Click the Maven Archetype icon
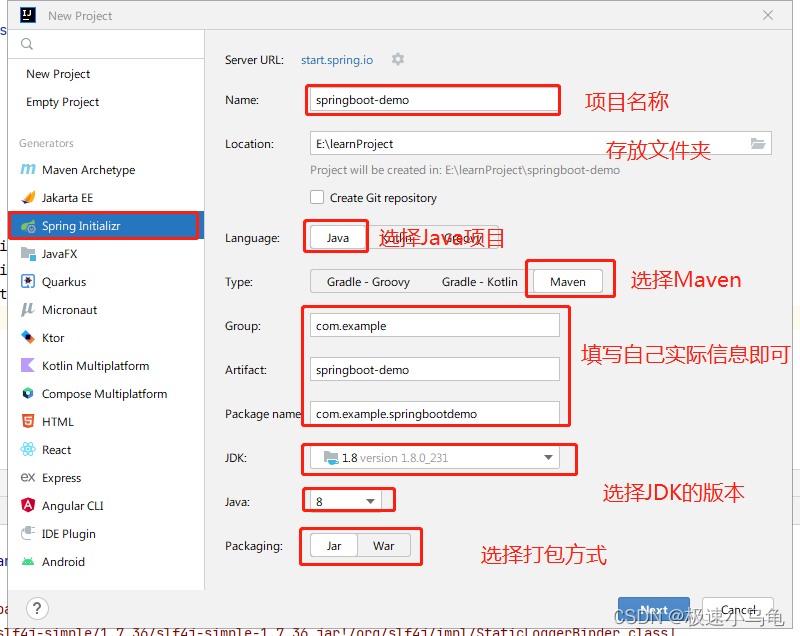This screenshot has height=636, width=800. pos(28,169)
